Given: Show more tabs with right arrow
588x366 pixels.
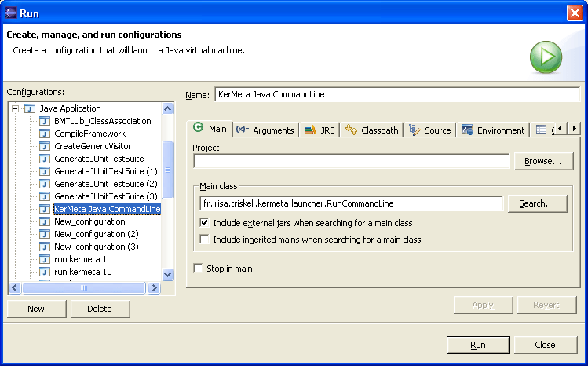Looking at the screenshot, I should coord(575,129).
